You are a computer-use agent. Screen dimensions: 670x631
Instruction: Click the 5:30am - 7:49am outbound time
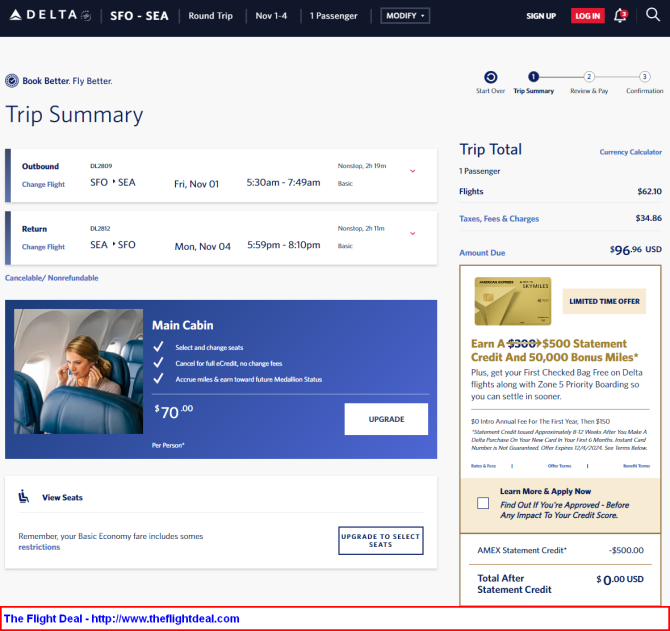[283, 182]
